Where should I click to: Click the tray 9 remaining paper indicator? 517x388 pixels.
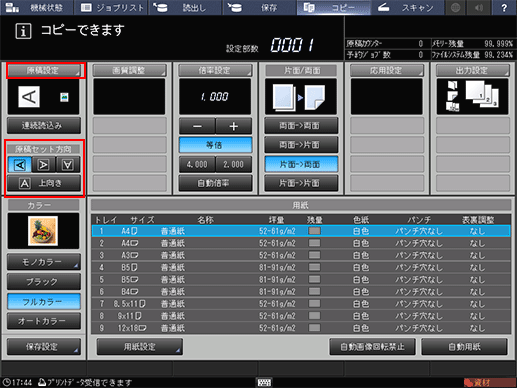(314, 328)
